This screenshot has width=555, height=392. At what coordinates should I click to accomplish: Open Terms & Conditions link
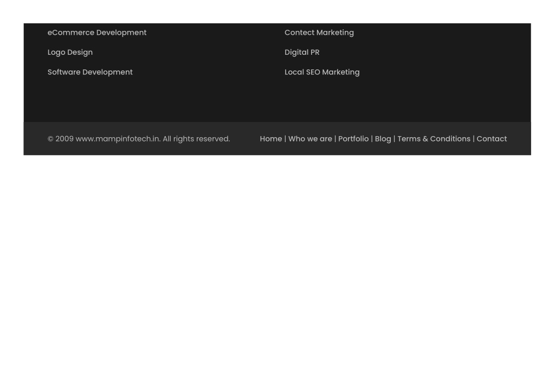point(434,139)
